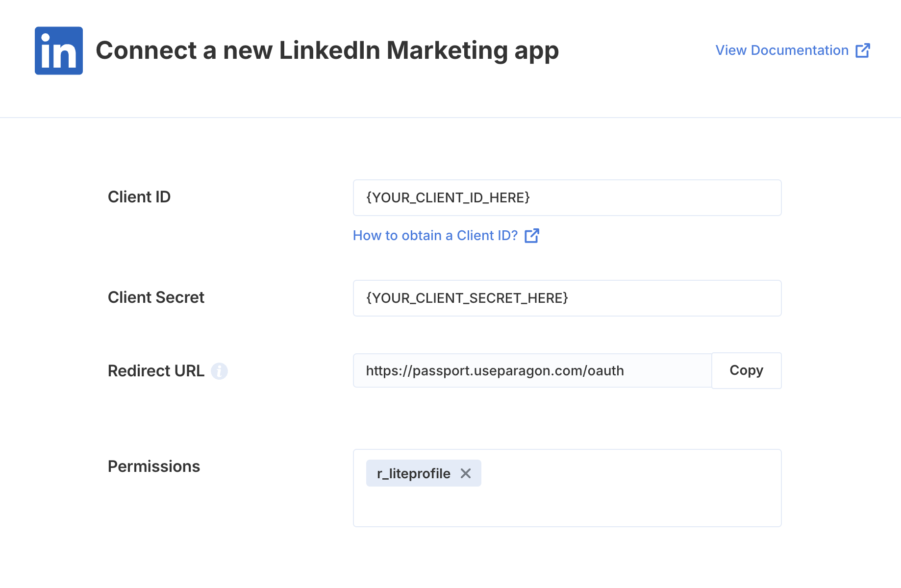Click the Client ID label
901x588 pixels.
pyautogui.click(x=139, y=197)
